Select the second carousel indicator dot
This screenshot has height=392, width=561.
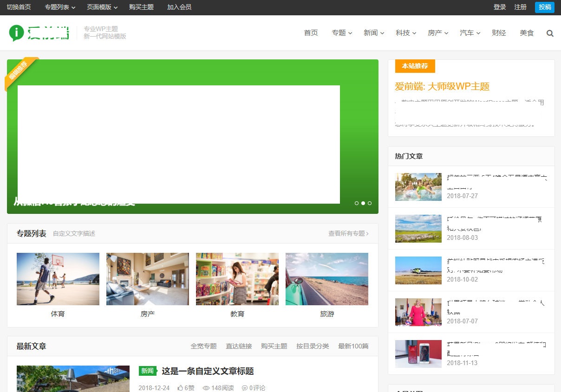tap(363, 203)
